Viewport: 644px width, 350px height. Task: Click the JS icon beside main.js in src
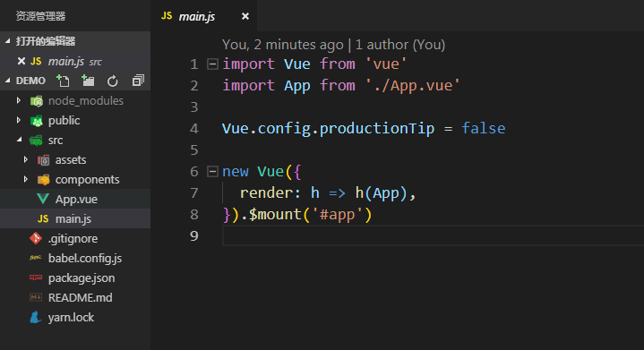tap(43, 218)
